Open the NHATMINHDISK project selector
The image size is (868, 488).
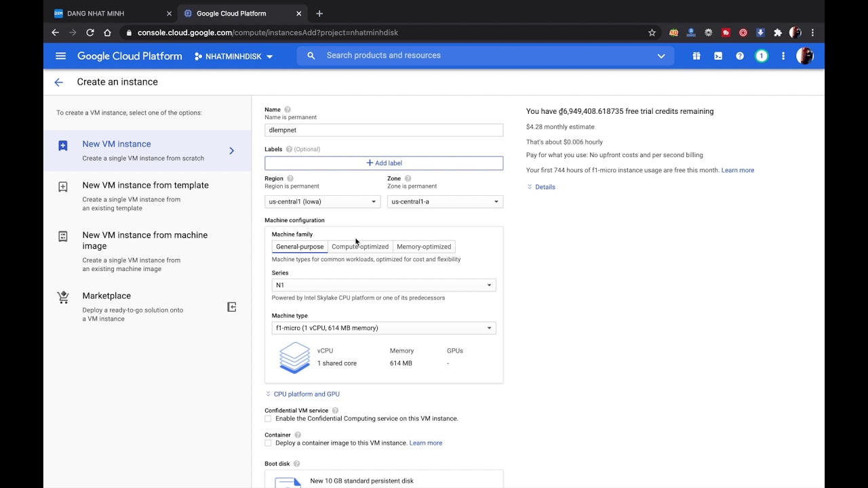click(x=233, y=56)
